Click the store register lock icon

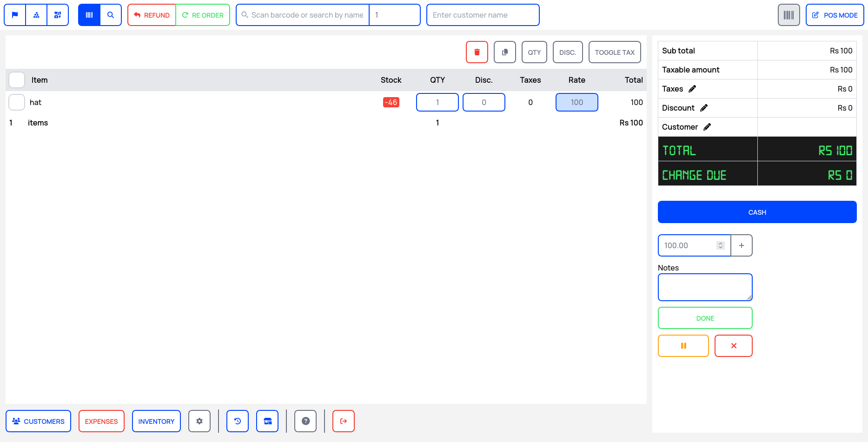(x=267, y=421)
